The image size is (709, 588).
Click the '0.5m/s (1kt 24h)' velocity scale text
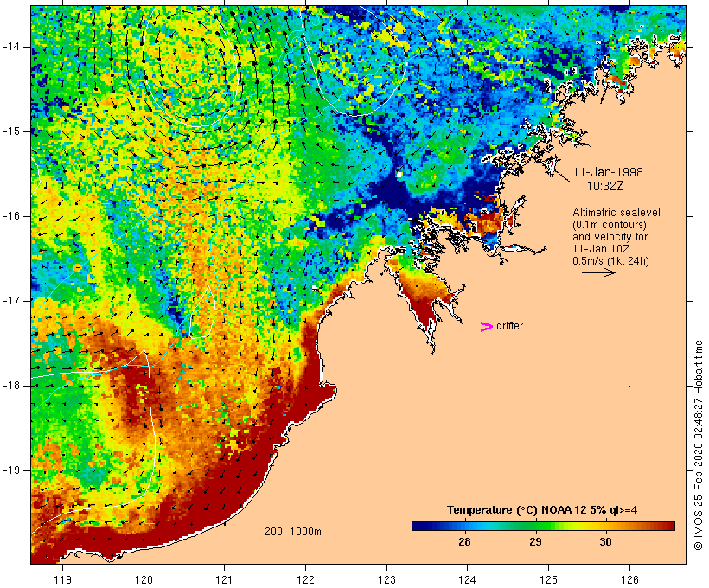(610, 261)
